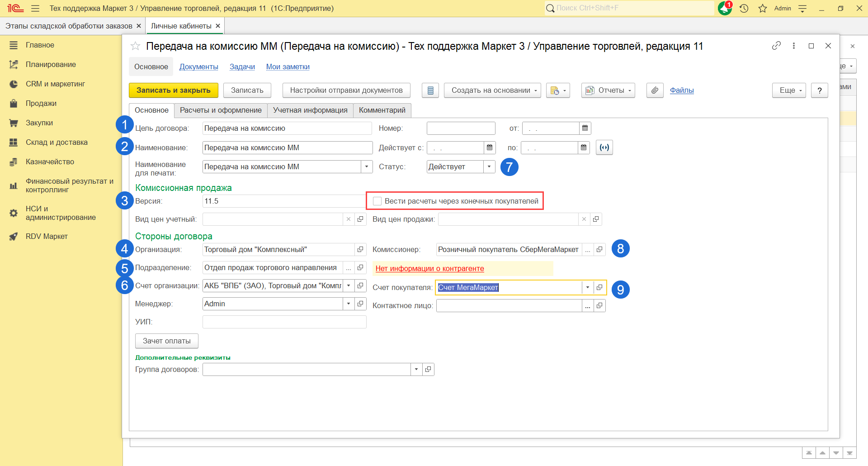Click the УИП input field

click(284, 322)
